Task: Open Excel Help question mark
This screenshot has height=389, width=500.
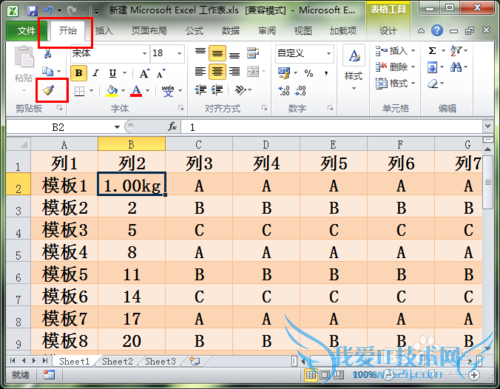Action: (x=437, y=31)
